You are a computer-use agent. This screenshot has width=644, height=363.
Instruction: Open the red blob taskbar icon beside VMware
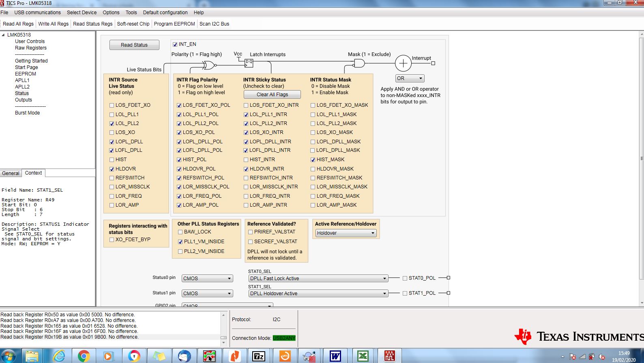pyautogui.click(x=310, y=356)
